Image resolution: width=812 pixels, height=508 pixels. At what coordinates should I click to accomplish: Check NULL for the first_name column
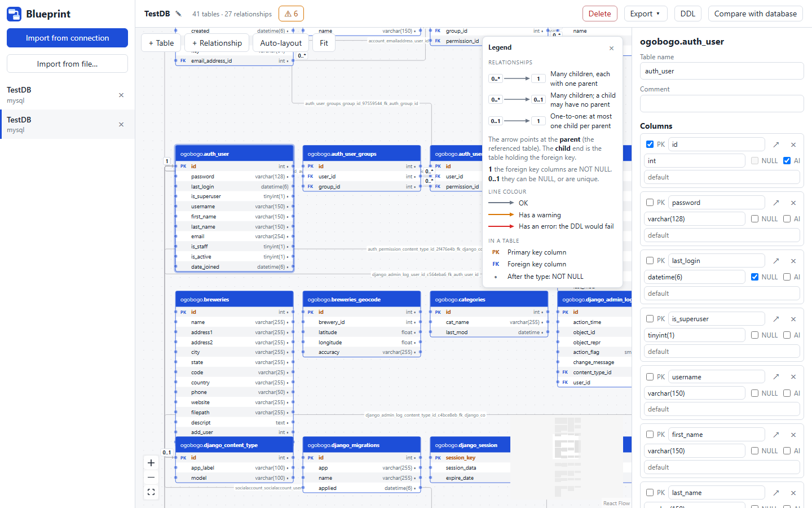(754, 451)
